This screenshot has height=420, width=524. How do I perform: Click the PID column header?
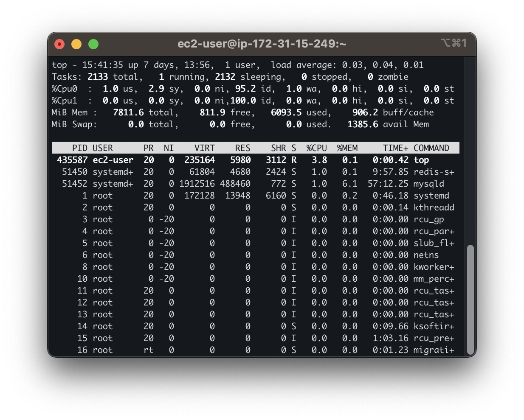(79, 148)
